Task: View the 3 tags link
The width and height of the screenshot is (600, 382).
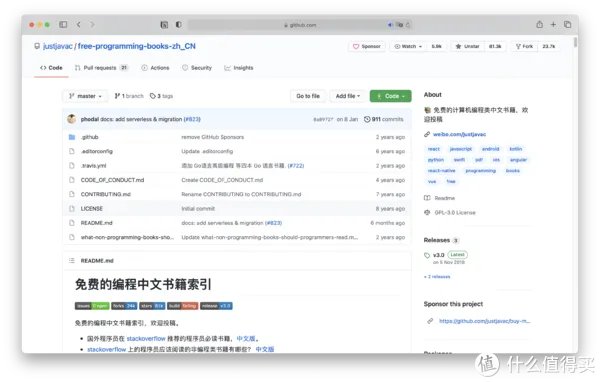Action: click(x=161, y=96)
